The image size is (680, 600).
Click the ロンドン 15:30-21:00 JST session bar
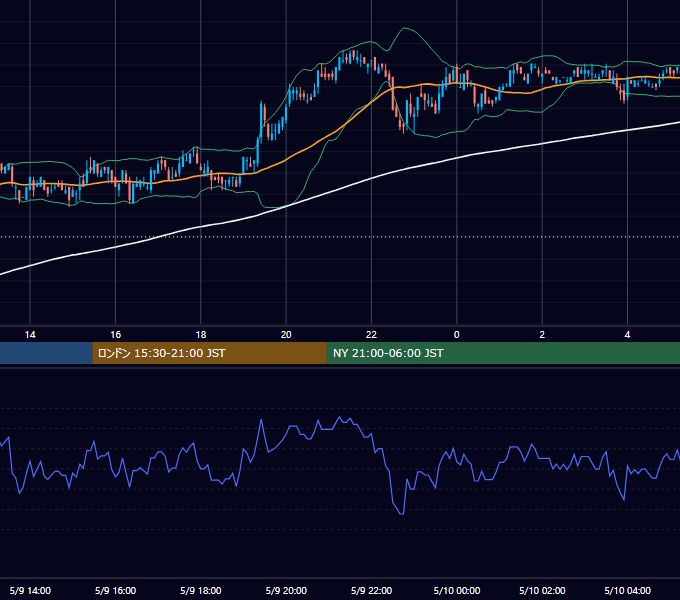(x=209, y=353)
